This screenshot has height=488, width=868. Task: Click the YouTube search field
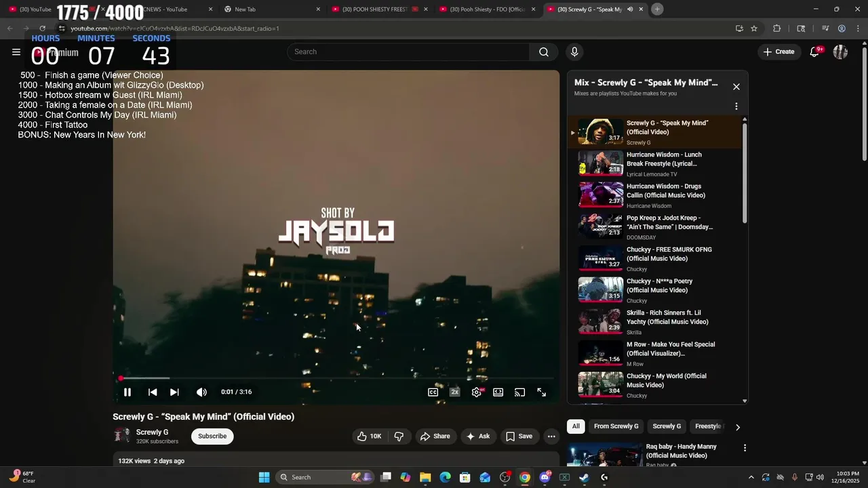409,52
